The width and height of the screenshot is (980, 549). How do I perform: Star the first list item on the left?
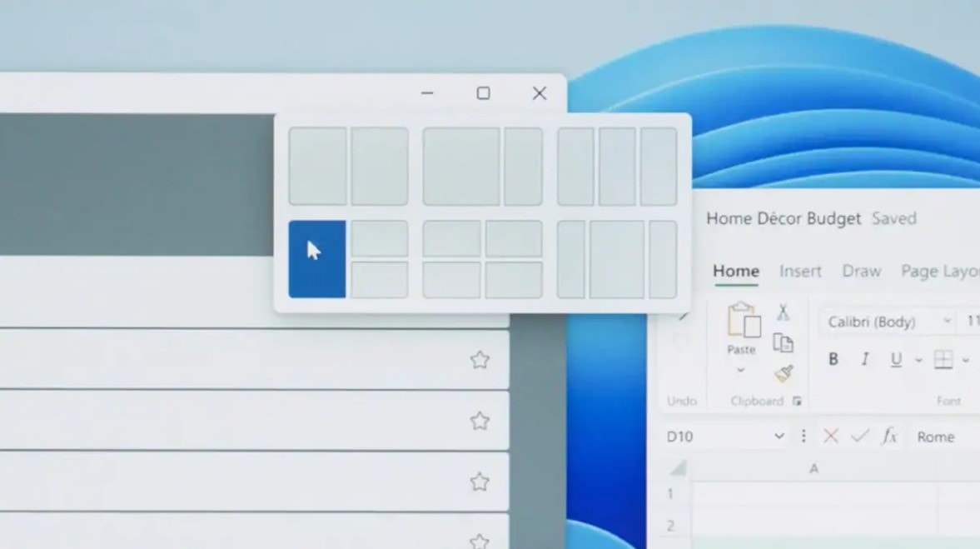click(480, 360)
